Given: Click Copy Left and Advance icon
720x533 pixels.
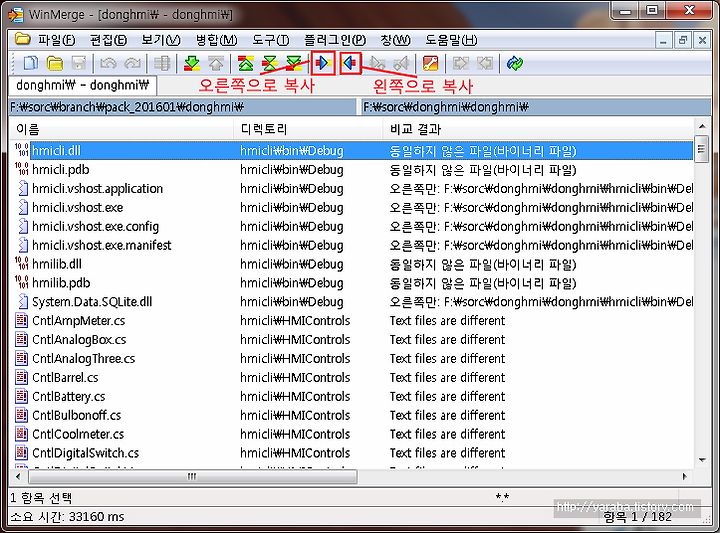Looking at the screenshot, I should [401, 63].
